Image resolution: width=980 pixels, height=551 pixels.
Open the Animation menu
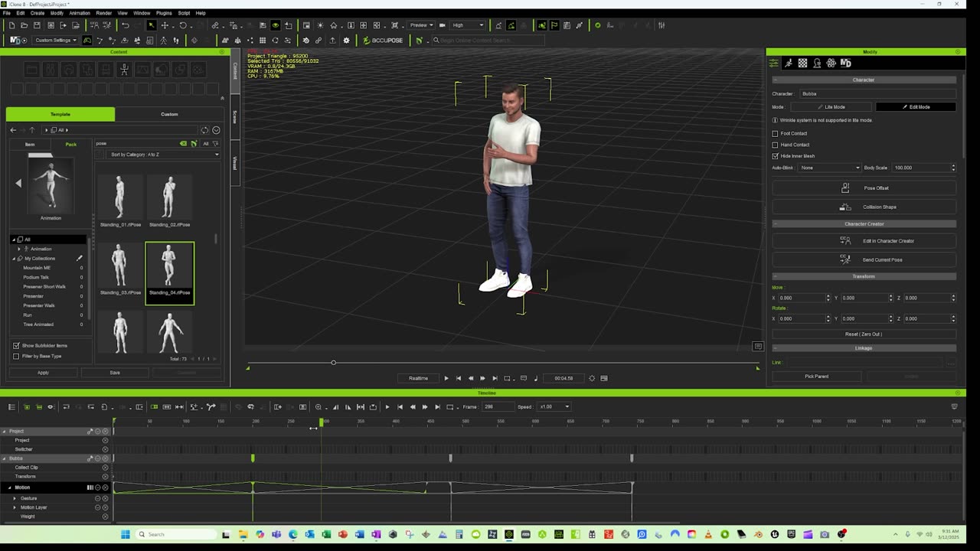(80, 13)
